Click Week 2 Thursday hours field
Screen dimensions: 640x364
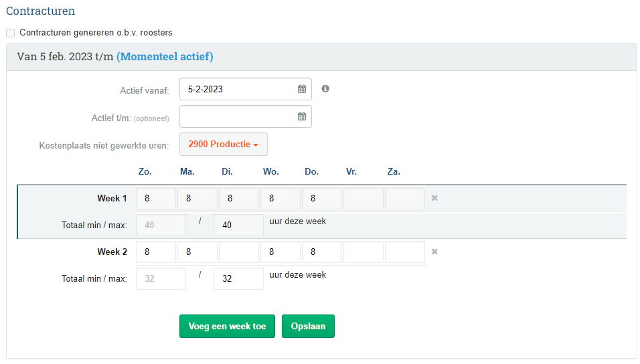(321, 252)
